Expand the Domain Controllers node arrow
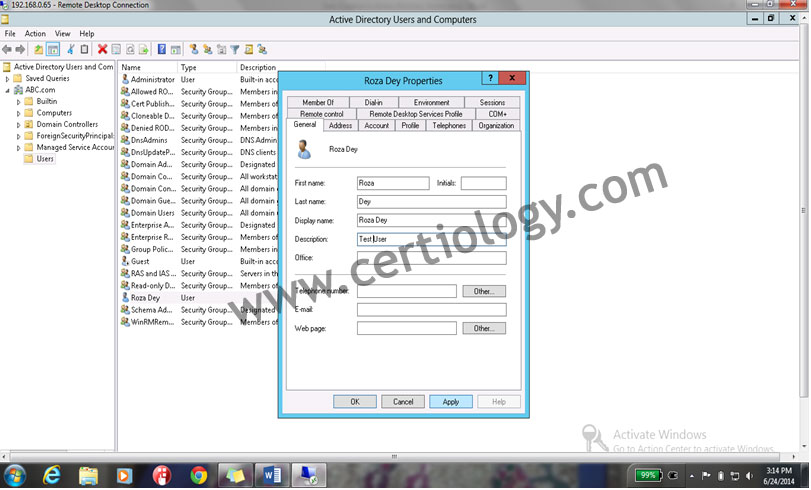Image resolution: width=811 pixels, height=490 pixels. point(19,125)
